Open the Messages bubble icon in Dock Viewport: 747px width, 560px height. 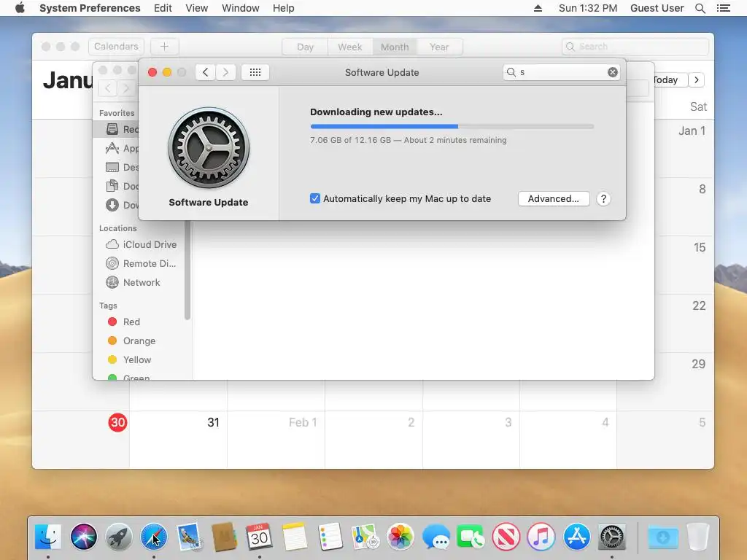tap(436, 537)
